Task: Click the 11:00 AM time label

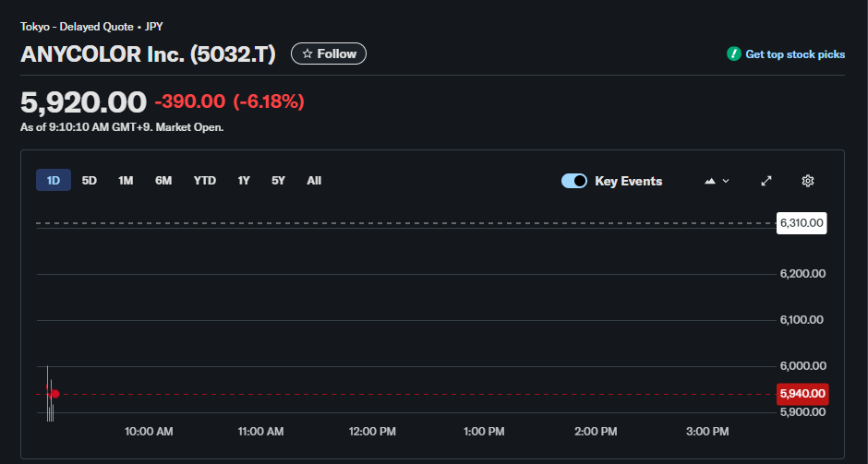Action: coord(260,432)
